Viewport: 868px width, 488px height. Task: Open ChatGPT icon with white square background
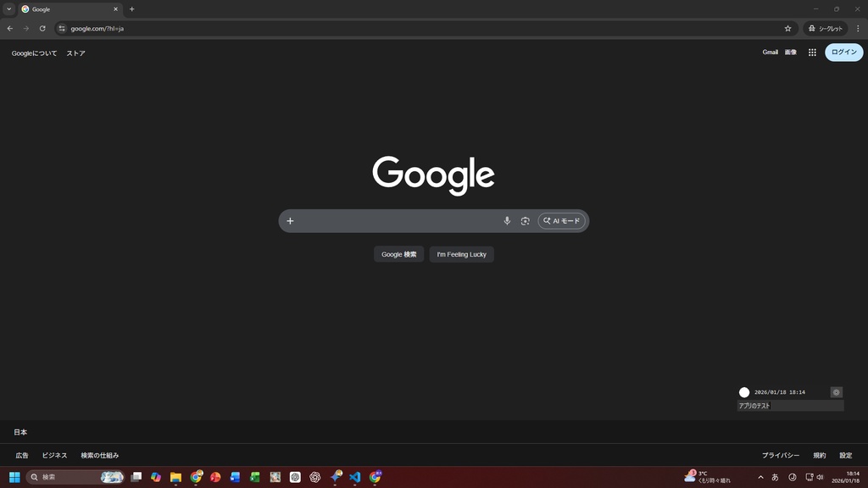(x=295, y=477)
